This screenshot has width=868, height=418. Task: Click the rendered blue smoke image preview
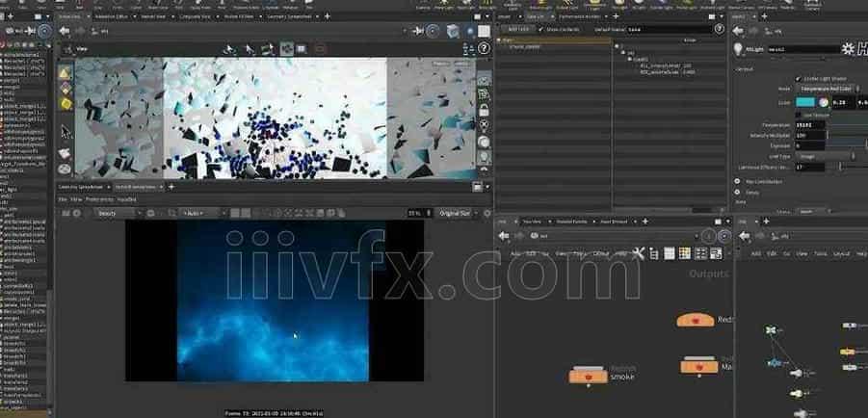point(273,301)
